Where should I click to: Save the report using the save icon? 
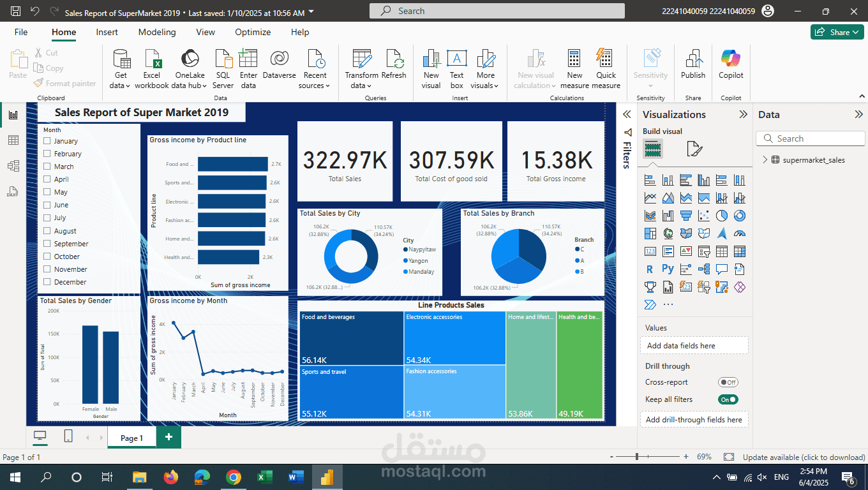tap(15, 11)
